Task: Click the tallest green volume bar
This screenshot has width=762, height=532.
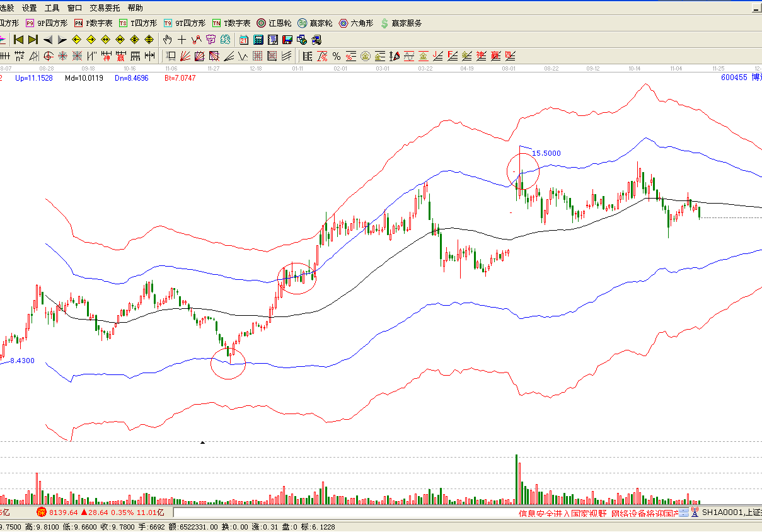Action: coord(516,479)
